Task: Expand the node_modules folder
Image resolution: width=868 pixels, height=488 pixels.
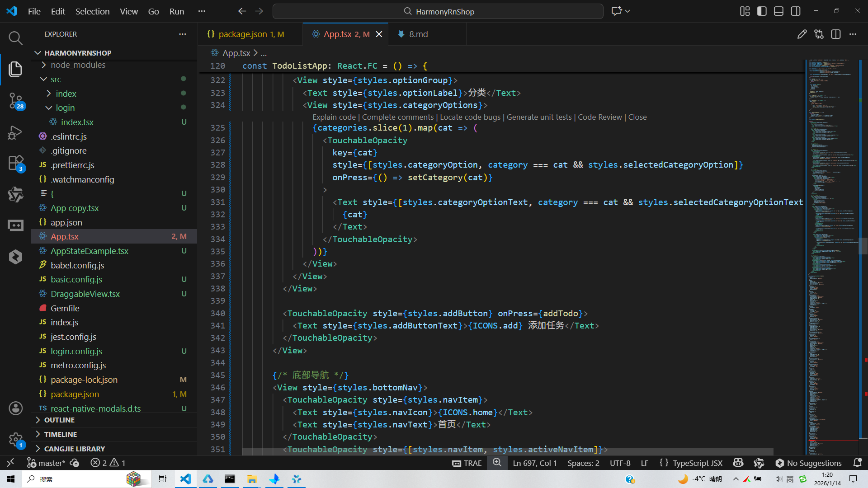Action: click(x=78, y=65)
